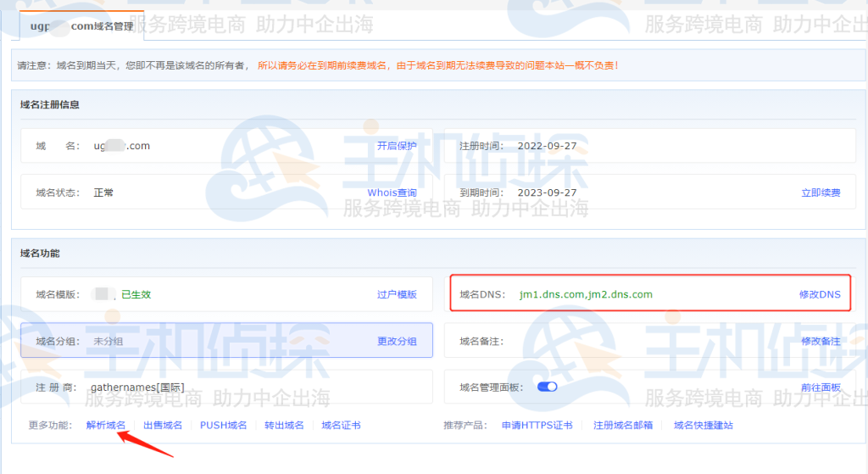Click the 出售域名 link

click(x=163, y=426)
